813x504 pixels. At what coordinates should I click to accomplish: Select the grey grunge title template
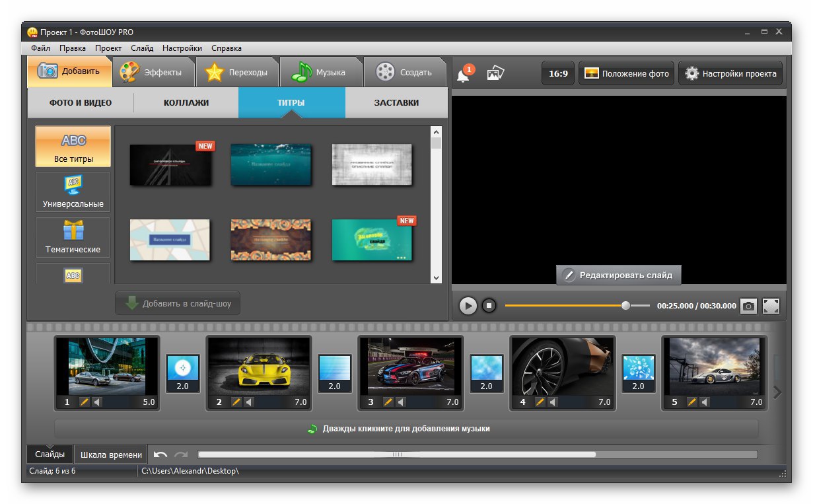pos(372,164)
